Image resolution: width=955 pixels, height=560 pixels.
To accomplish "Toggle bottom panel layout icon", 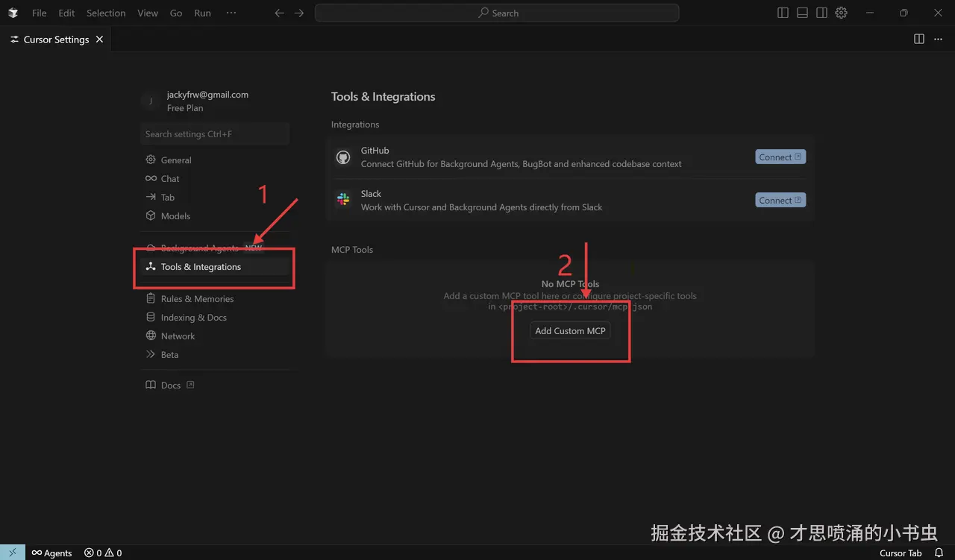I will (802, 13).
